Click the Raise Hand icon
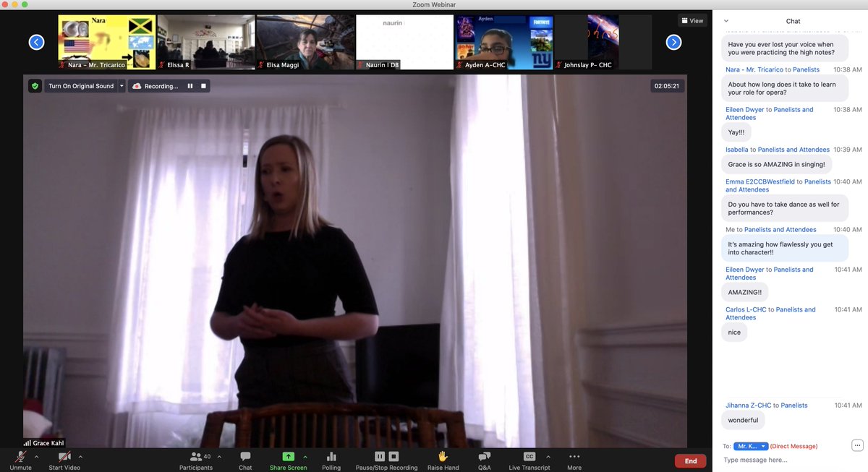Viewport: 868px width, 472px height. pyautogui.click(x=442, y=456)
